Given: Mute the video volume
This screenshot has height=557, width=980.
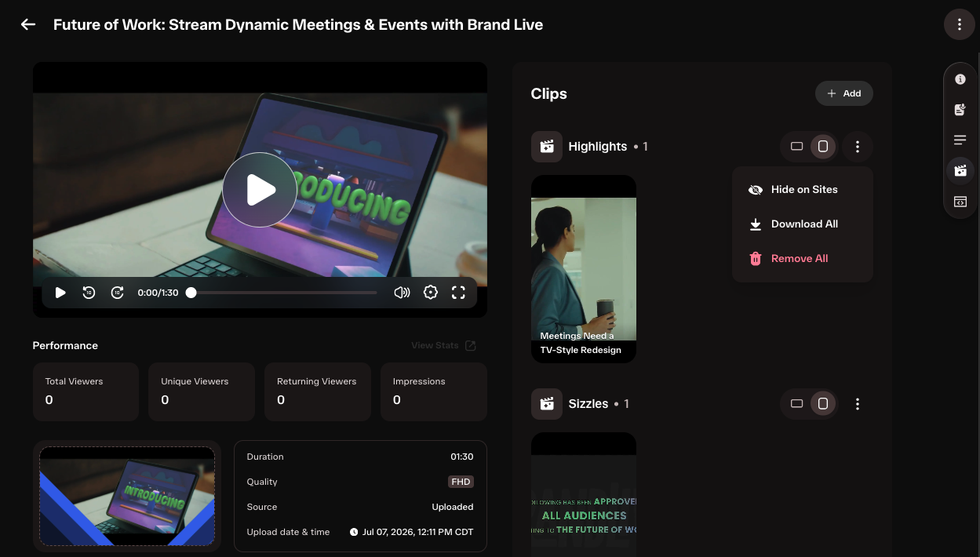Looking at the screenshot, I should [x=402, y=293].
